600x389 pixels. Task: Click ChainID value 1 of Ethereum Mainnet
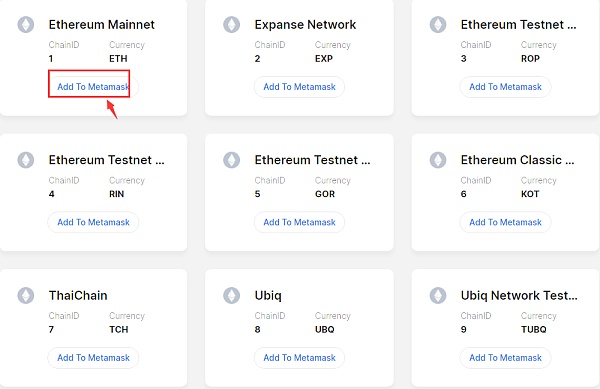(x=51, y=59)
